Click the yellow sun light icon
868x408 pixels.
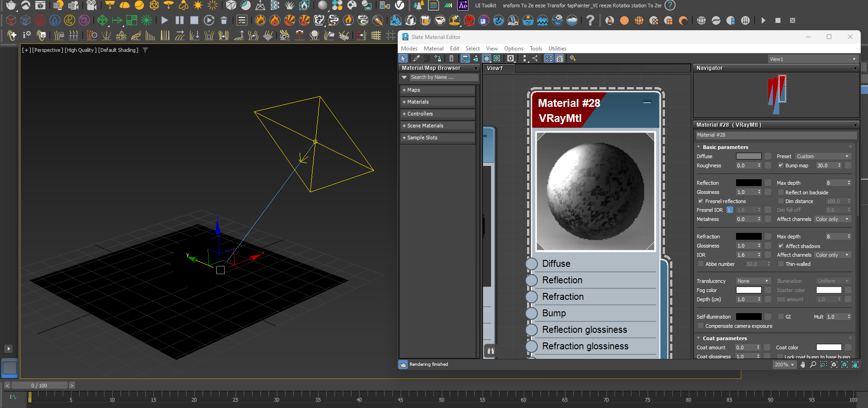click(198, 6)
